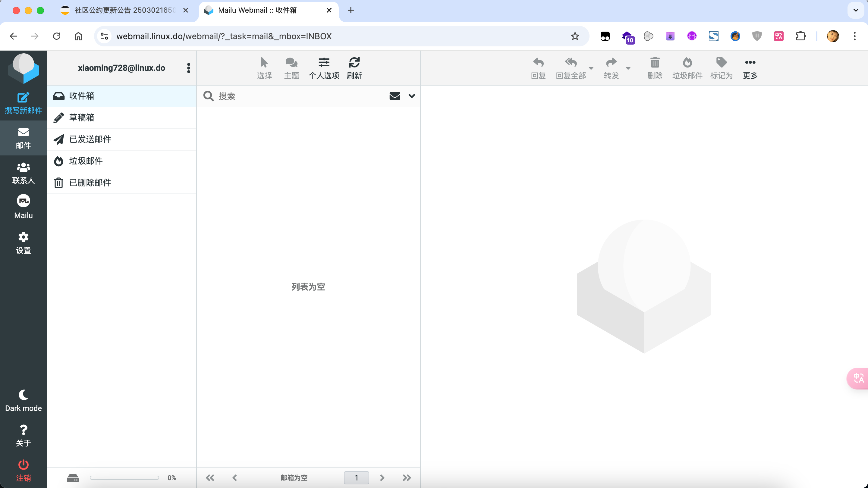Go to the next page of messages
The height and width of the screenshot is (488, 868).
(x=382, y=477)
